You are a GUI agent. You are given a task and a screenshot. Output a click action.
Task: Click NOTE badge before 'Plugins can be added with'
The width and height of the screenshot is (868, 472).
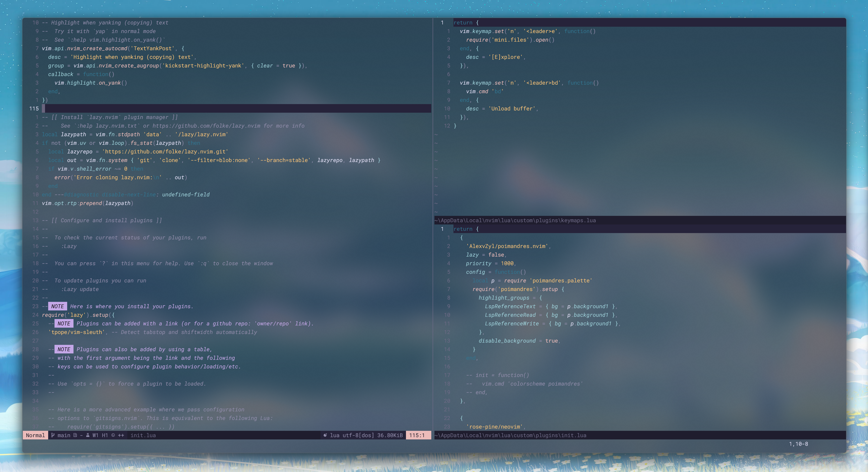[64, 324]
